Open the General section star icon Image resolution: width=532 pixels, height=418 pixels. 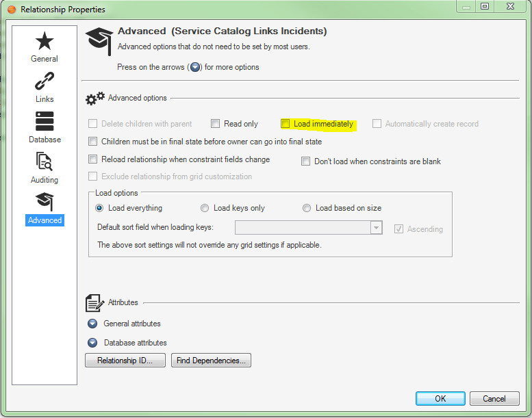(x=45, y=42)
